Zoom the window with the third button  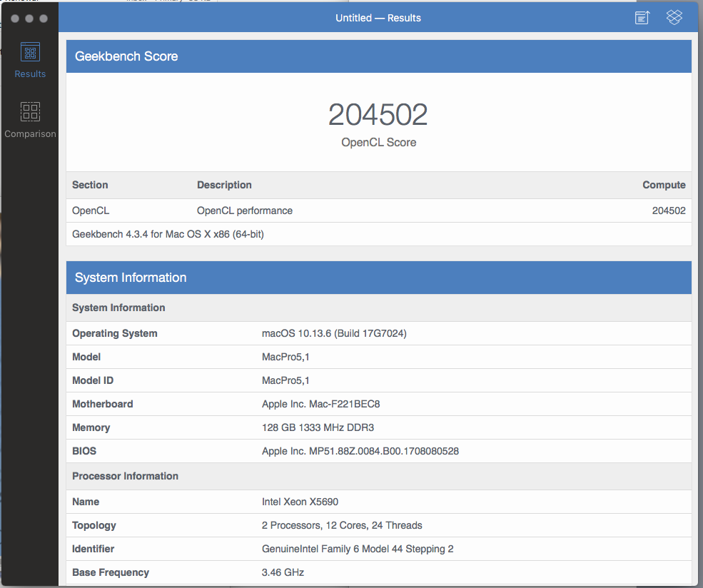point(44,19)
